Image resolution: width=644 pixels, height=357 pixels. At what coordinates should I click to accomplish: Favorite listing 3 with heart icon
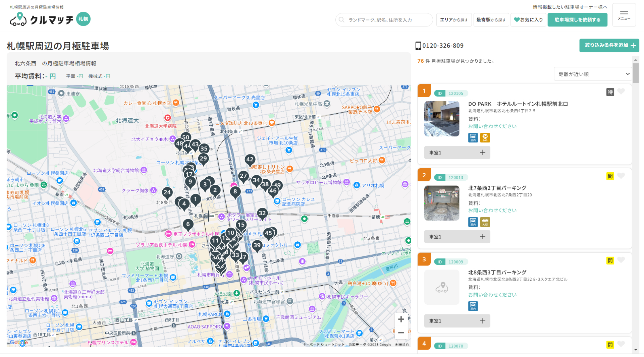pyautogui.click(x=621, y=260)
